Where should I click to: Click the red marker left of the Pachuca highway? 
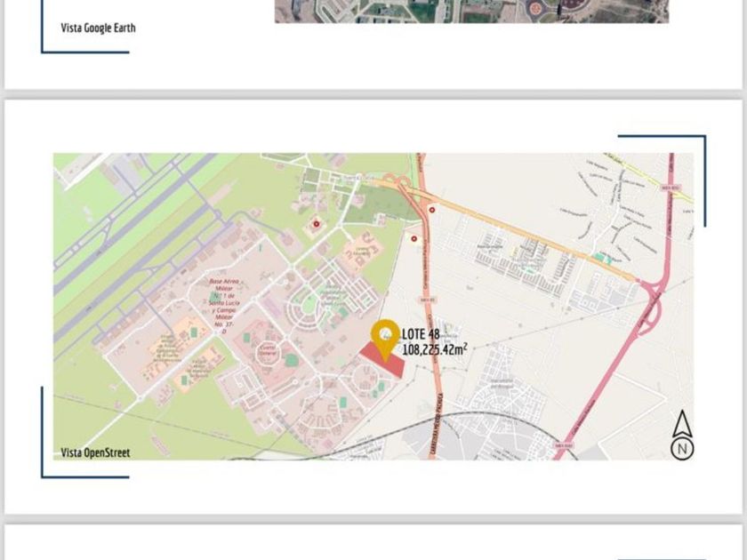click(414, 238)
